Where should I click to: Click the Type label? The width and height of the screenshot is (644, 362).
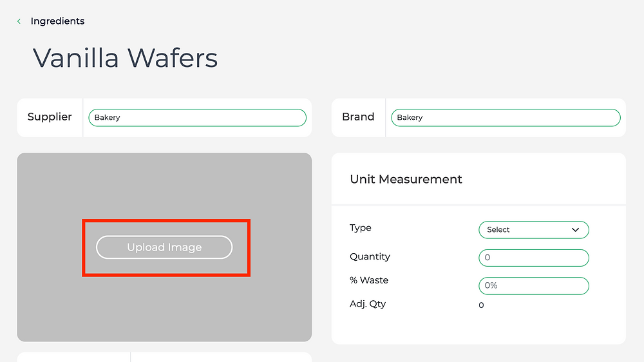tap(361, 228)
